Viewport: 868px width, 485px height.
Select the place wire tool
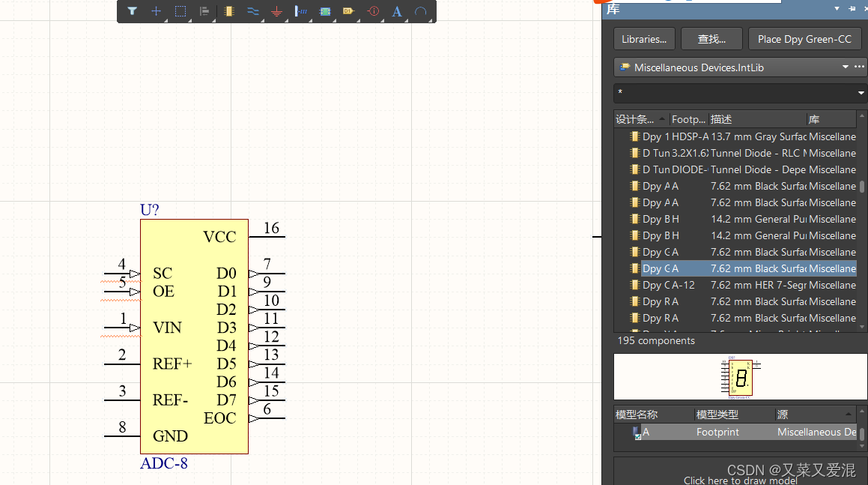coord(252,11)
